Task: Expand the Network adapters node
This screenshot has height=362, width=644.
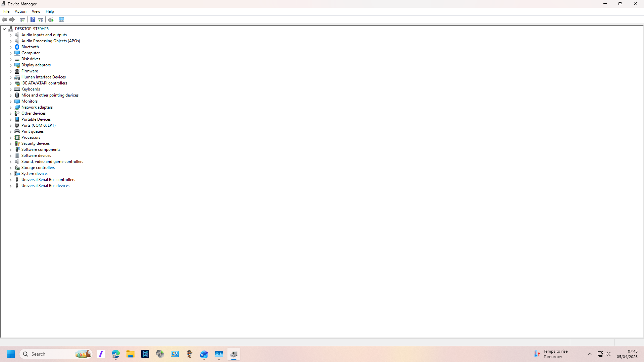Action: coord(10,108)
